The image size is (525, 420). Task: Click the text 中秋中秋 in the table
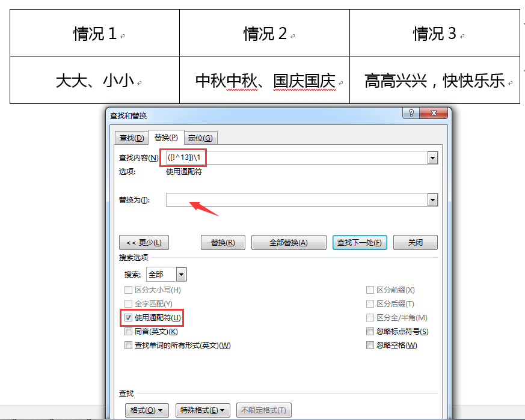[227, 81]
